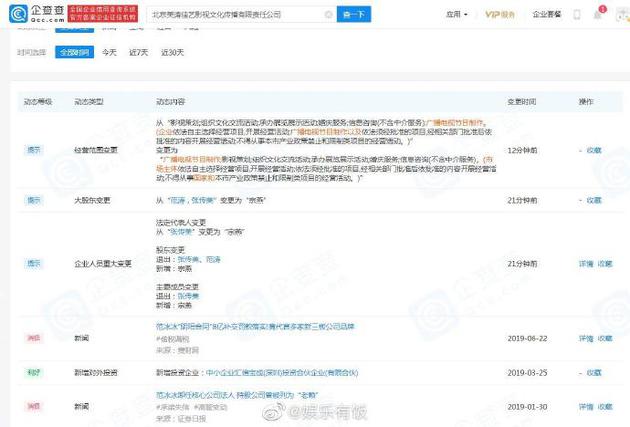Click the 主要成员变更 subheading
Screen dimensions: 630x427
[177, 287]
